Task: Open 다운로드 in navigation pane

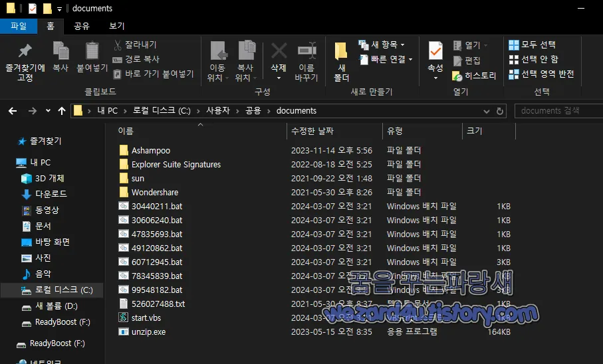Action: [x=44, y=194]
